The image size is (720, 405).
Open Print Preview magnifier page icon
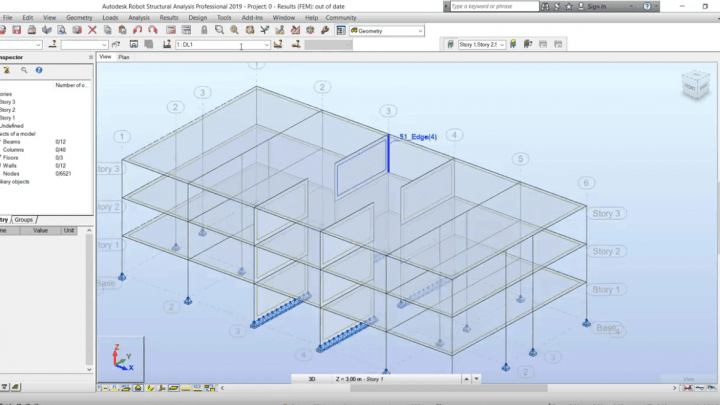tap(62, 30)
